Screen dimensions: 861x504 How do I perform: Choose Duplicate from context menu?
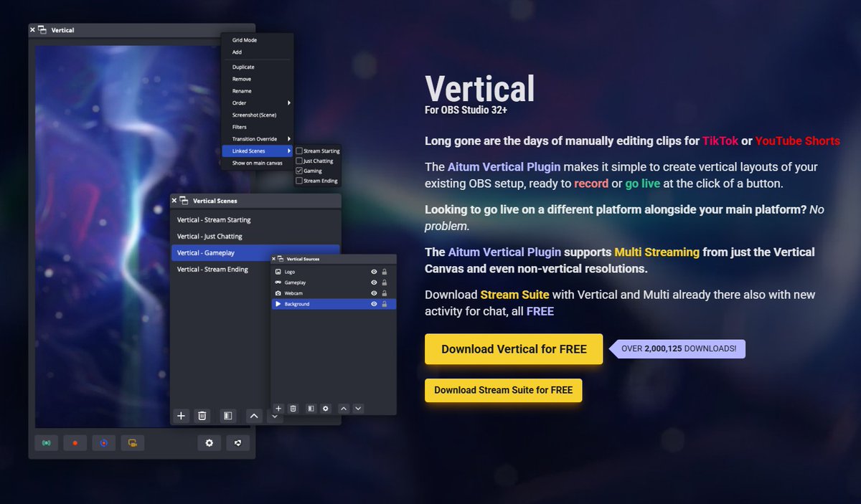click(x=243, y=67)
